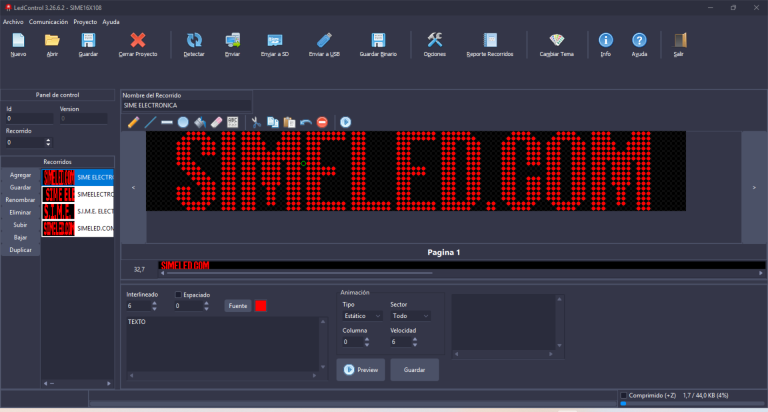768x412 pixels.
Task: Adjust the Columna spinner arrows
Action: coord(367,342)
